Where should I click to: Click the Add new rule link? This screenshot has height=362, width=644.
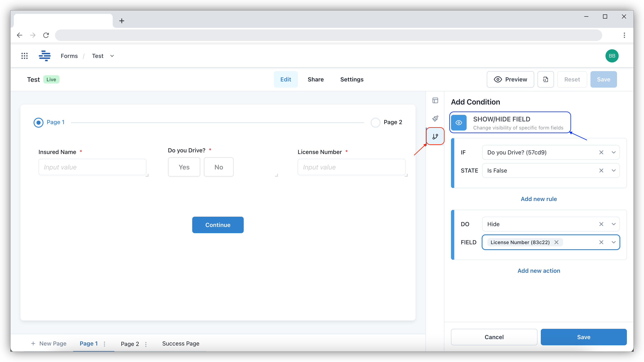point(539,199)
